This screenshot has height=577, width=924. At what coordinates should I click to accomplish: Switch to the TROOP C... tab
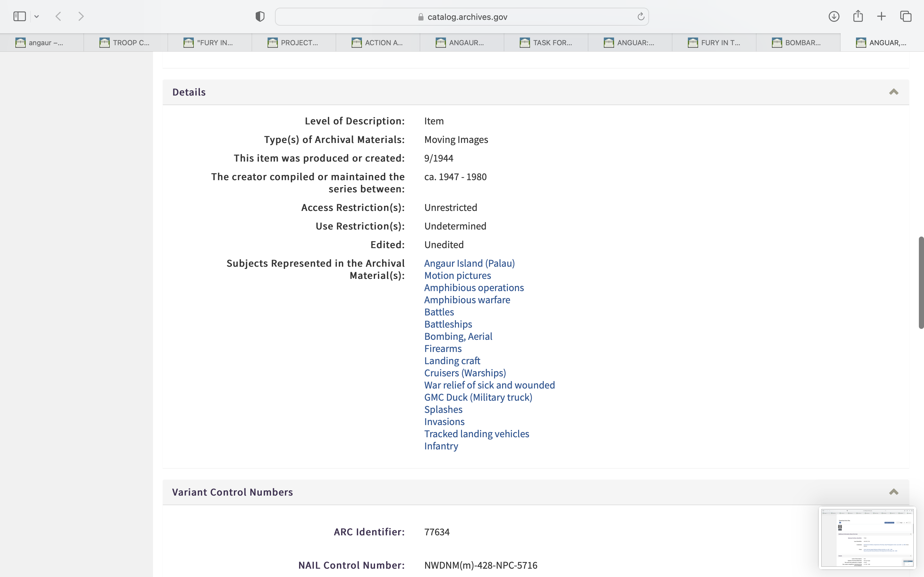coord(126,43)
